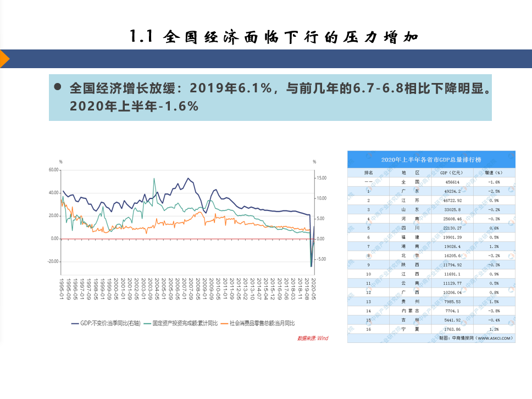This screenshot has height=399, width=532.
Task: Expand the 排名 column header
Action: pos(369,172)
